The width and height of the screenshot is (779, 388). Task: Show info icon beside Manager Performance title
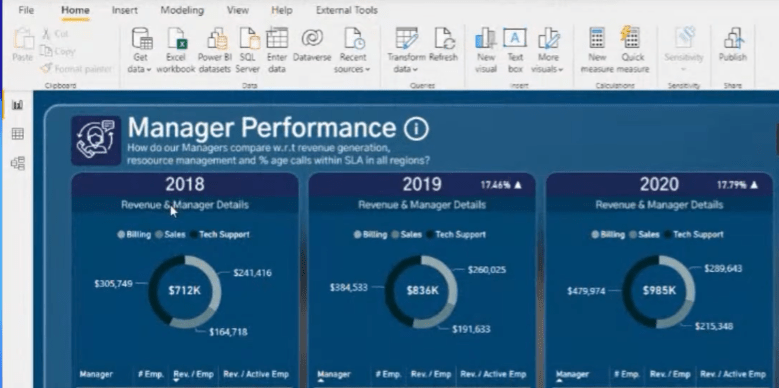(416, 129)
